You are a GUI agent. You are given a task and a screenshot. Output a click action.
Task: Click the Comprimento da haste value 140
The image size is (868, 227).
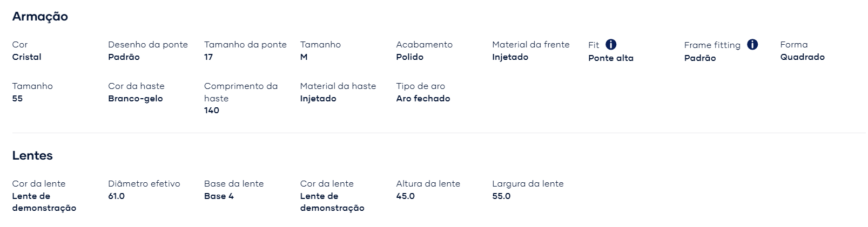[x=212, y=111]
